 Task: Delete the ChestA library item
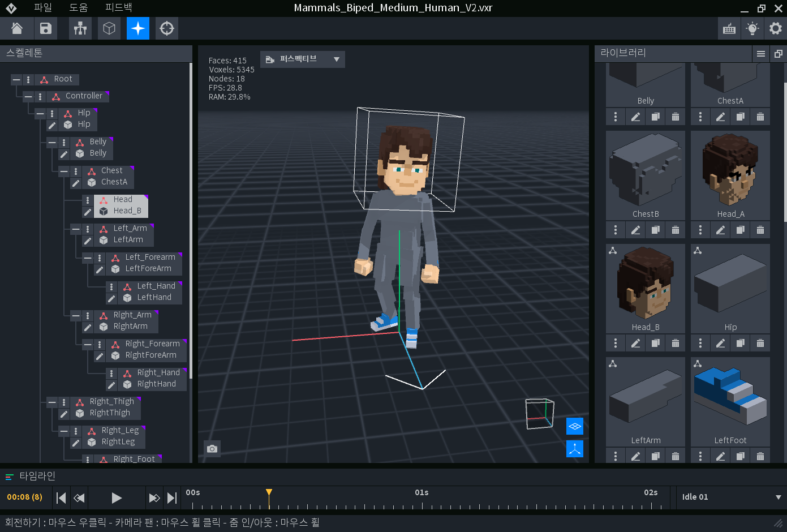760,117
